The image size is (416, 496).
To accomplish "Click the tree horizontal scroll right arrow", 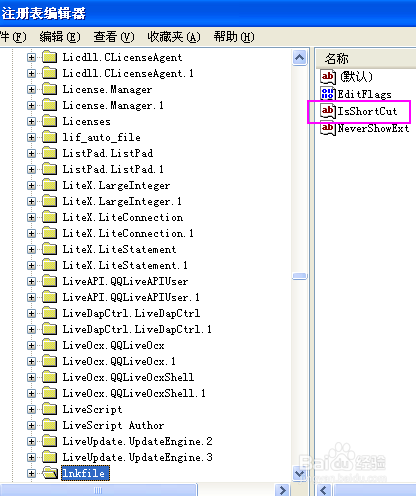I will click(x=283, y=490).
